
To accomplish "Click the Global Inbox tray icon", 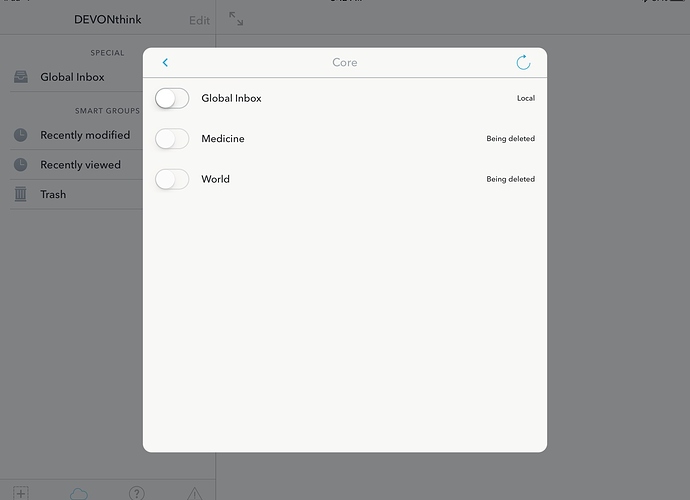I will tap(21, 77).
